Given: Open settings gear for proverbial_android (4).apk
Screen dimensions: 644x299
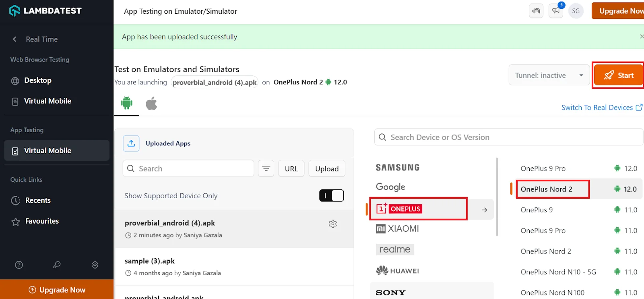Looking at the screenshot, I should pos(333,224).
